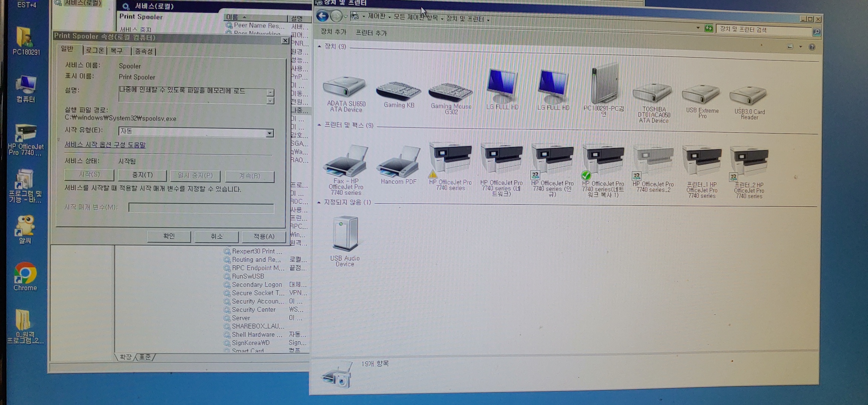
Task: Click the 프린터 추가 toolbar button
Action: pos(371,33)
